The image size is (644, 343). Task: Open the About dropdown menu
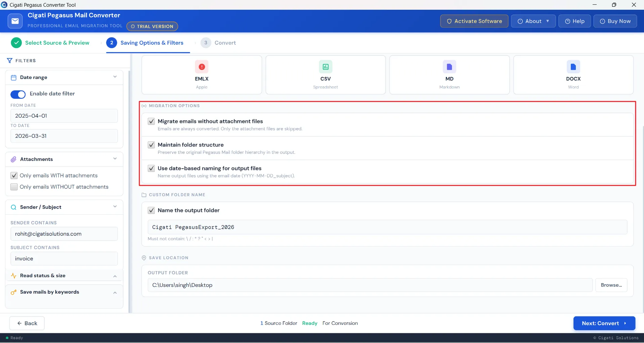coord(533,21)
